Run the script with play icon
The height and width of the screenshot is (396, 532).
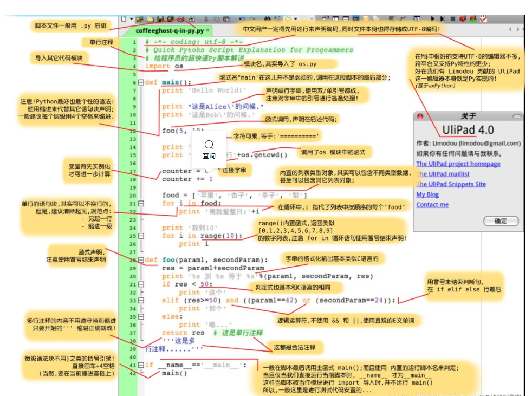pyautogui.click(x=432, y=18)
